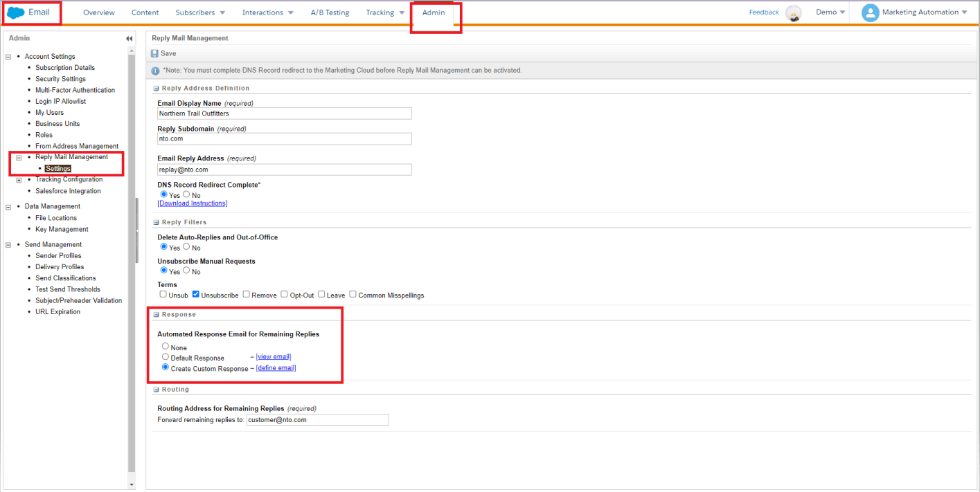This screenshot has width=980, height=492.
Task: Collapse the Reply Address Definition section icon
Action: point(157,89)
